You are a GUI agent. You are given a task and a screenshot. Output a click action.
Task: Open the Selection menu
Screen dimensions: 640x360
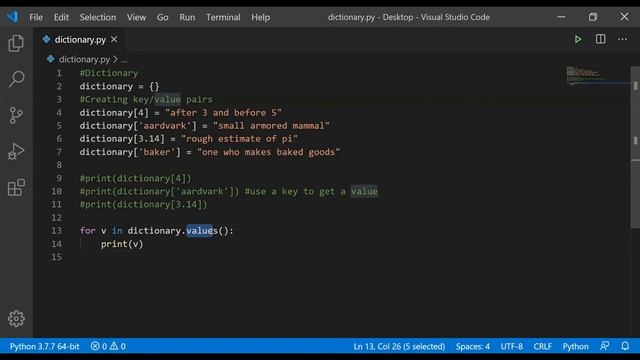click(x=98, y=17)
